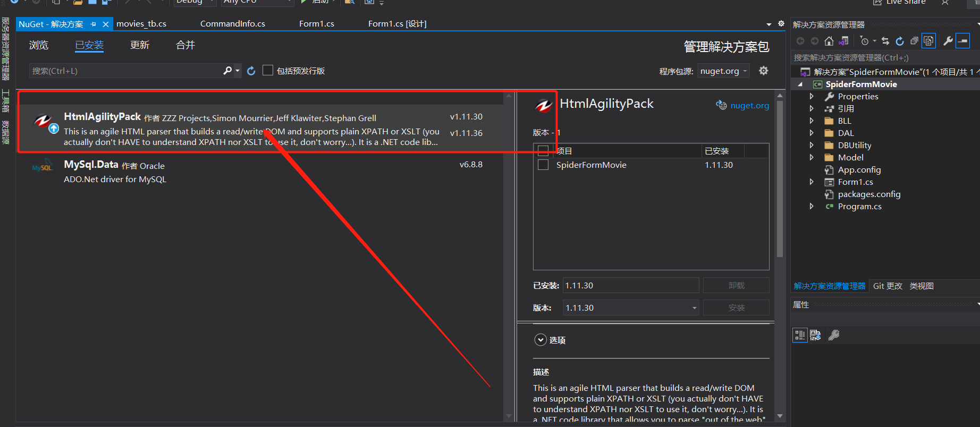
Task: Switch views icon in Solution Explorer toolbar
Action: pos(843,41)
